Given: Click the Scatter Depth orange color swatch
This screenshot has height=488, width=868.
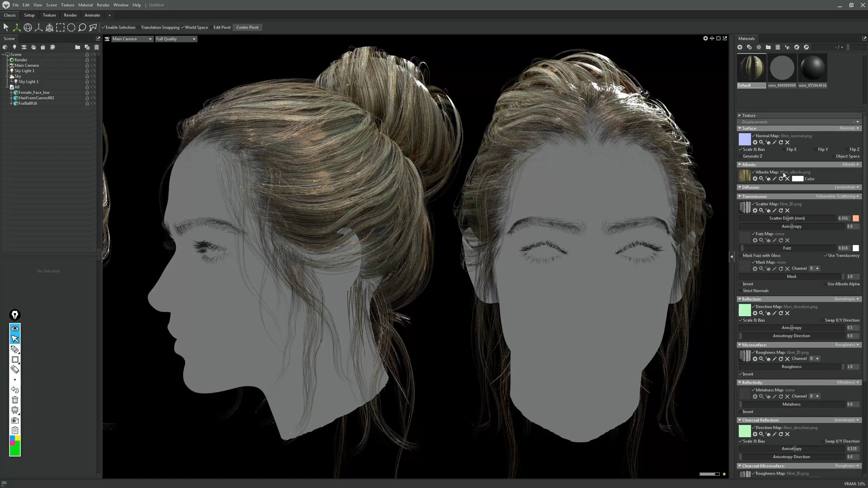Looking at the screenshot, I should [x=856, y=218].
